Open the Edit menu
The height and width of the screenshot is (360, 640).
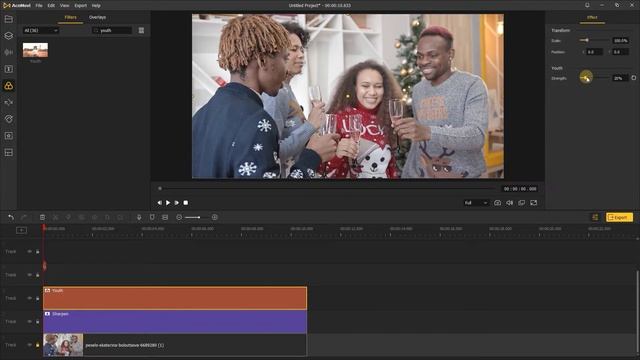(51, 6)
